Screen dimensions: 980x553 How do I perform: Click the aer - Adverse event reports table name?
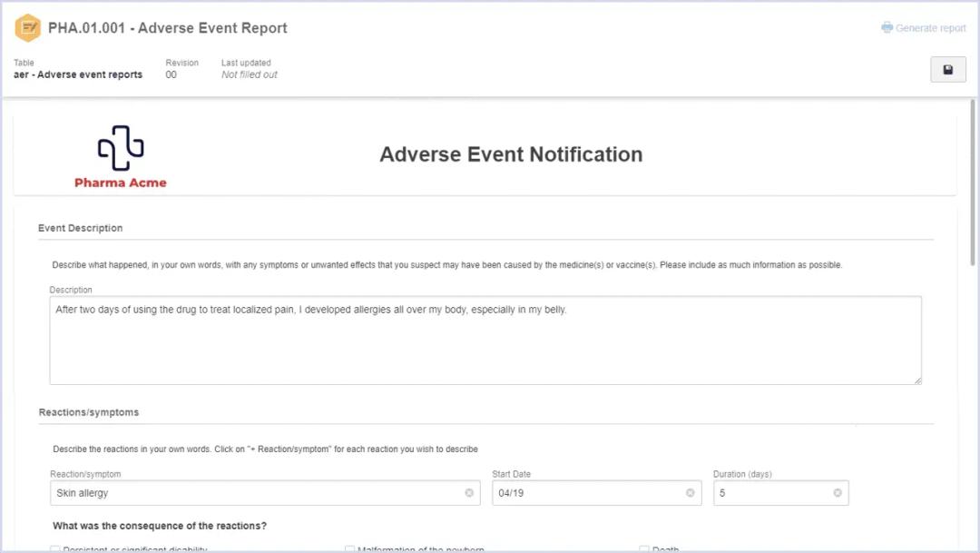78,74
